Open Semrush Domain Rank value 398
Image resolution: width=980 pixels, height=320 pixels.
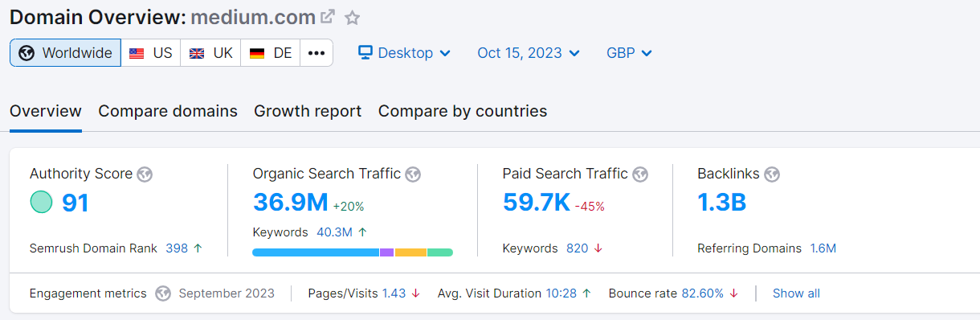coord(177,248)
